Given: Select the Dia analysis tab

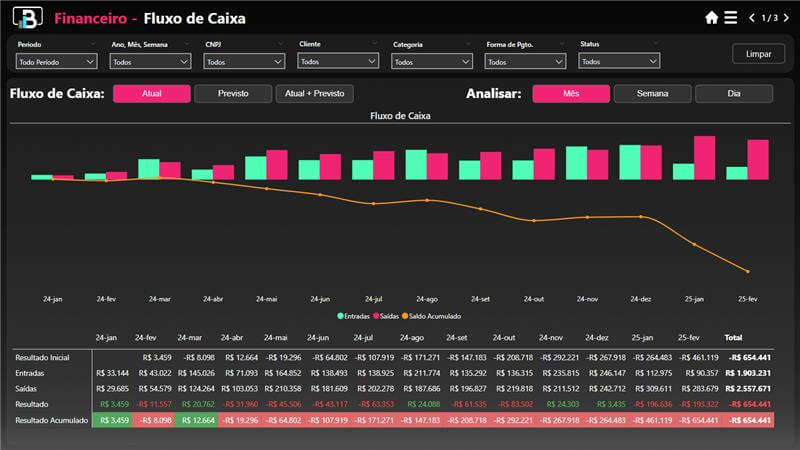Looking at the screenshot, I should pyautogui.click(x=734, y=94).
